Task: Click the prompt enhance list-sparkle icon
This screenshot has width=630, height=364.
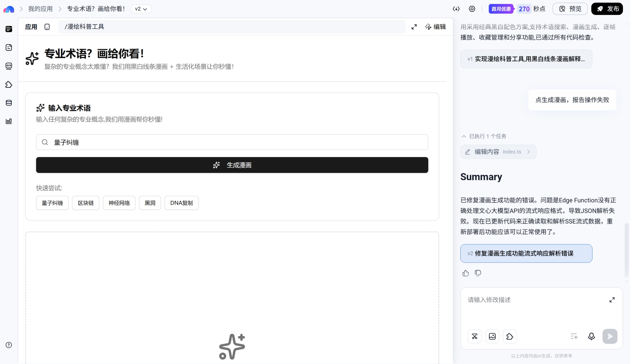Action: [574, 336]
